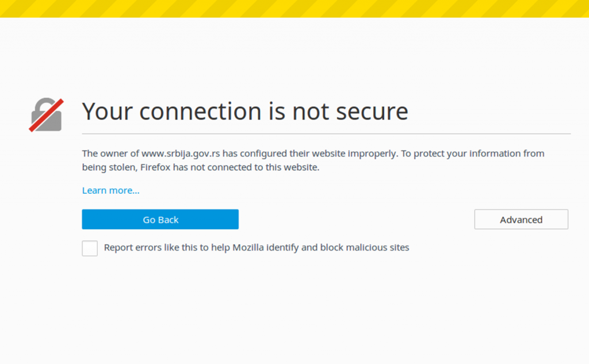
Task: Click 'To protect your information from' text
Action: pos(473,154)
